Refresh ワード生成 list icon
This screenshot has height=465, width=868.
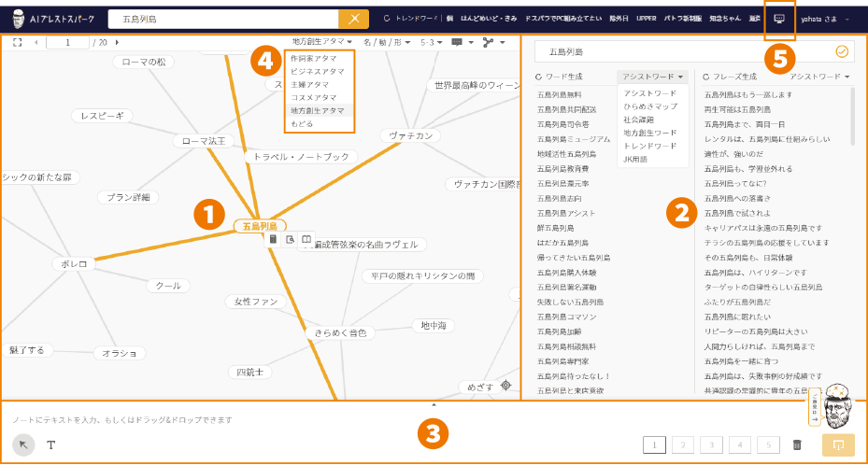coord(538,77)
